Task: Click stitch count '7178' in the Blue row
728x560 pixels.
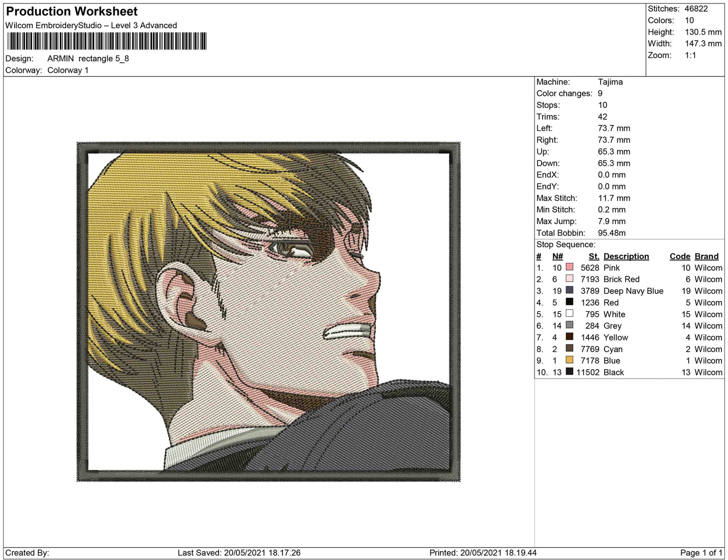Action: point(590,360)
